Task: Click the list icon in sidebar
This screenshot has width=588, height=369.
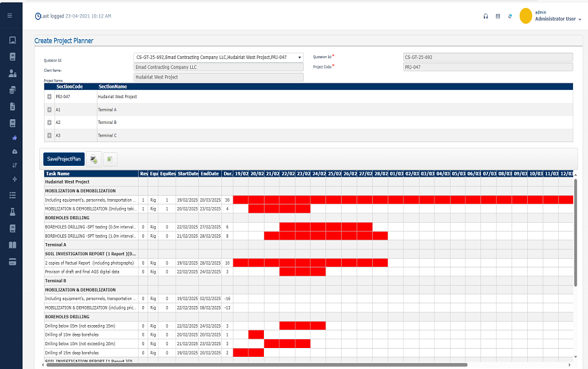Action: 12,195
